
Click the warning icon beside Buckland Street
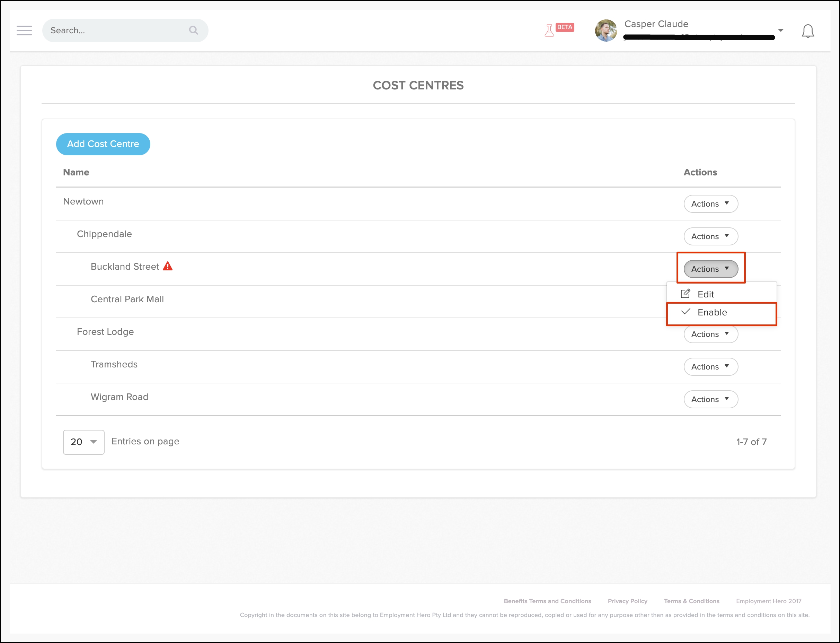(x=168, y=266)
